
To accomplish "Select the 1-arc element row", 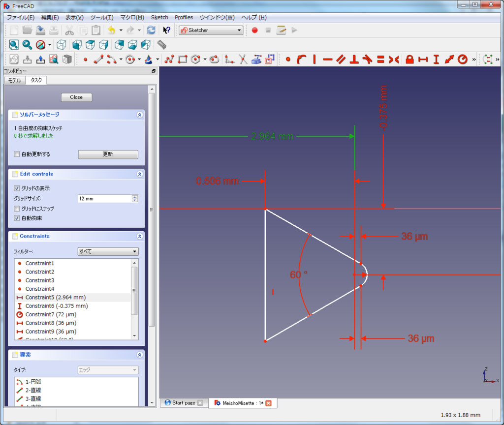I will click(76, 382).
